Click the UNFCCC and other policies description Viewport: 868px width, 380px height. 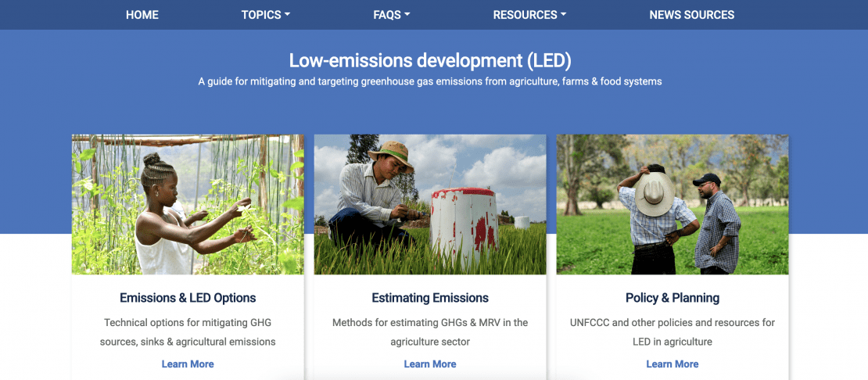[673, 332]
